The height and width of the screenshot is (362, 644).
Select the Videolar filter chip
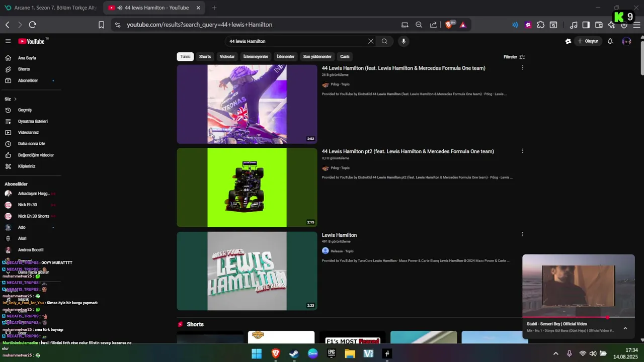[x=227, y=57]
